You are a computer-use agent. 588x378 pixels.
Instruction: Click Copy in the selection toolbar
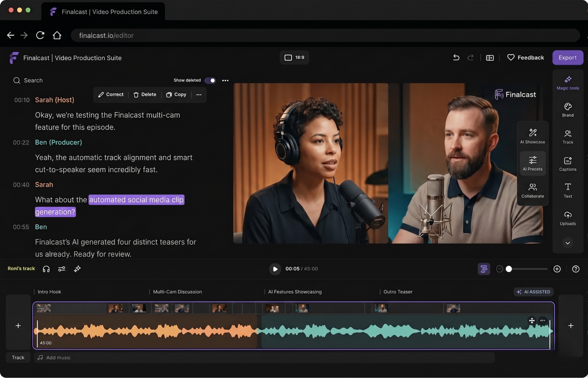(176, 94)
